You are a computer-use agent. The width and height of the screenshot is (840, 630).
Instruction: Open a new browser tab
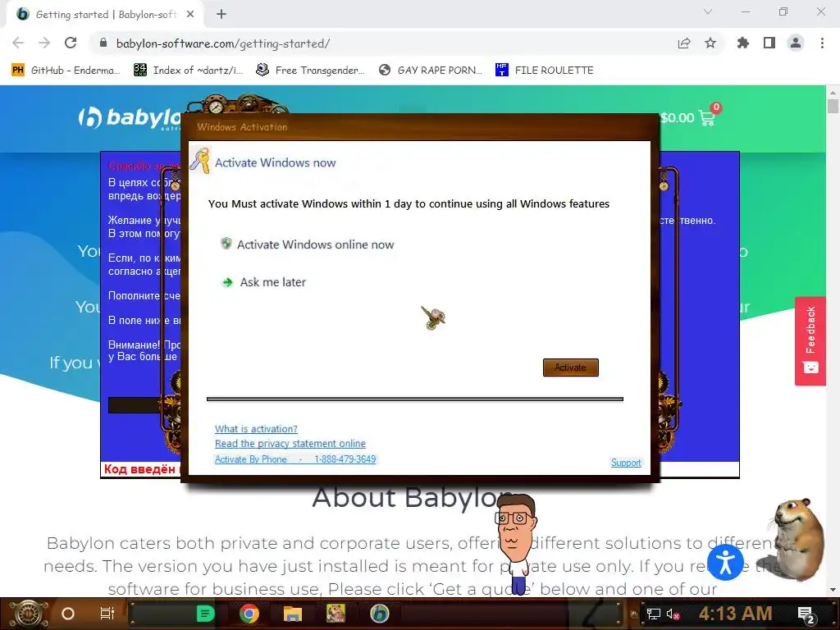pos(221,14)
